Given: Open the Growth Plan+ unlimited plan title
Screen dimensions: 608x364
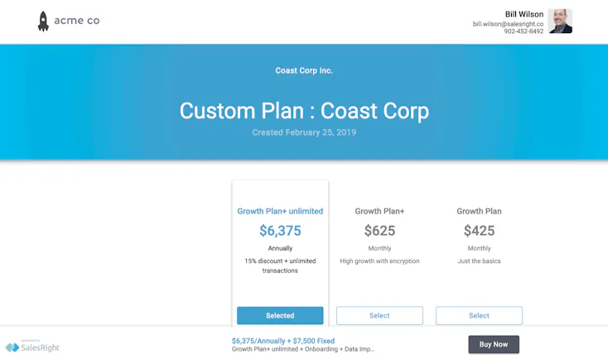Looking at the screenshot, I should point(280,211).
